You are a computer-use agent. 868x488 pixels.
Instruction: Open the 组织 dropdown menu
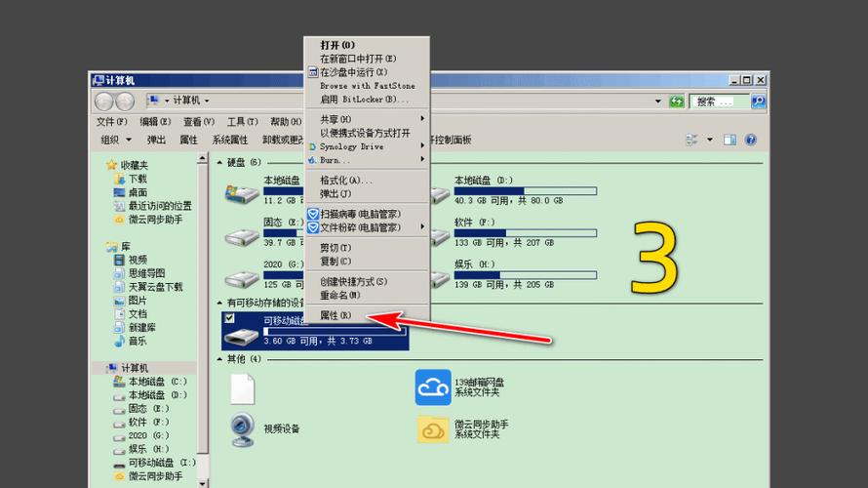point(116,140)
